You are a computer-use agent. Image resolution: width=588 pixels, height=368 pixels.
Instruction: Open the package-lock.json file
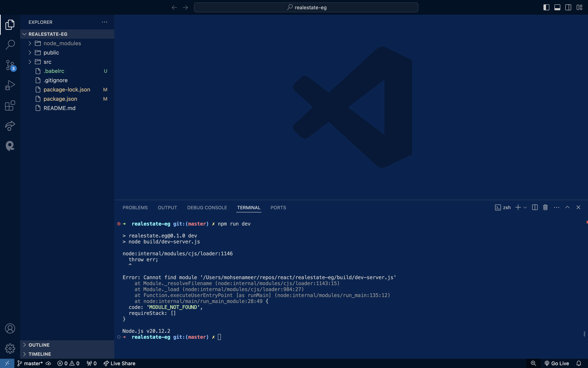tap(67, 90)
